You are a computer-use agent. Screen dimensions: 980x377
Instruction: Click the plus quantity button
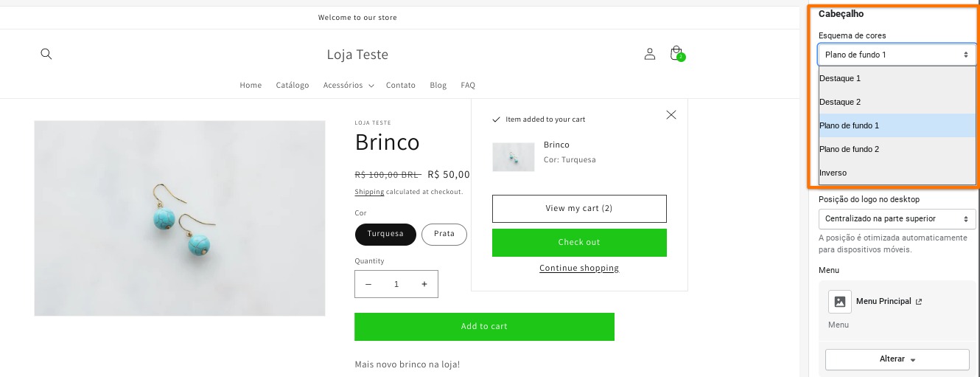pos(424,284)
